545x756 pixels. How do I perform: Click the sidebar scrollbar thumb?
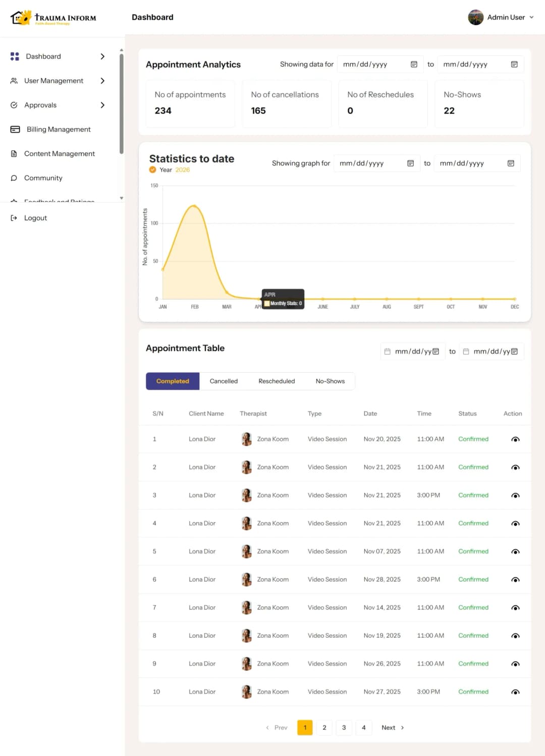(122, 104)
